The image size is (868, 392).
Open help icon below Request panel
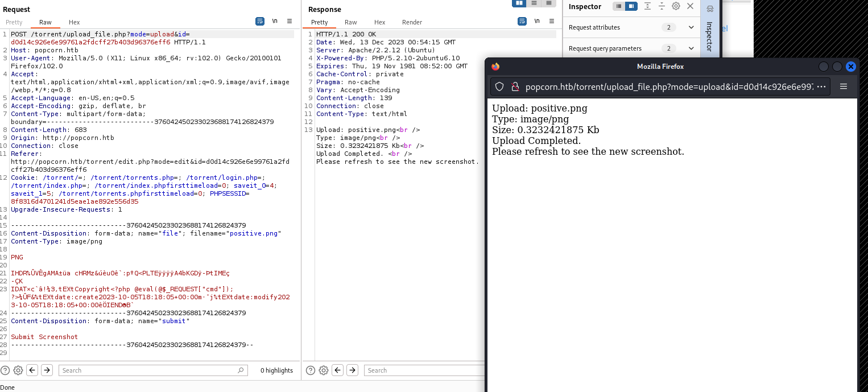coord(5,370)
